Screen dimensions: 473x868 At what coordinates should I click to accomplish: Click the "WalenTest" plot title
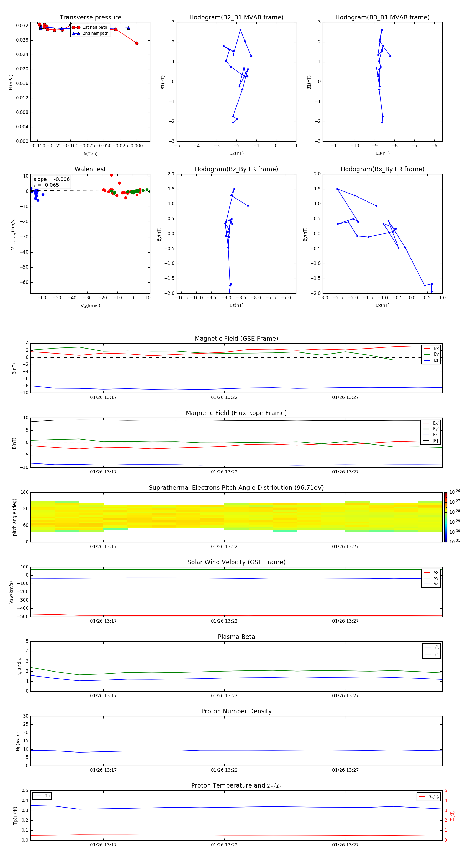point(90,169)
